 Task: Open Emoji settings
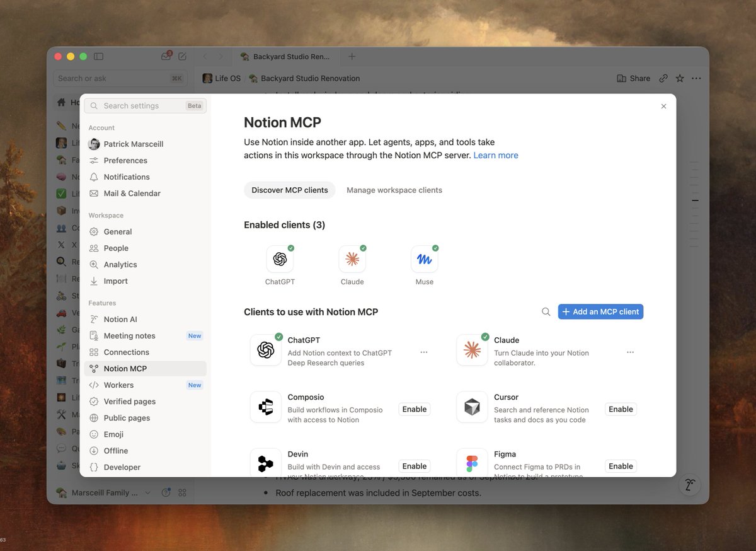pyautogui.click(x=146, y=434)
